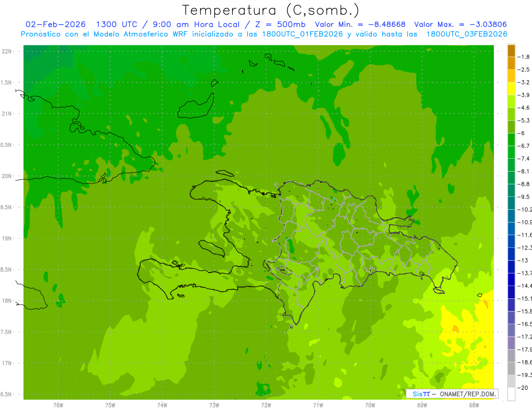Click the '-1.8' colorbar label
This screenshot has width=532, height=411.
click(524, 57)
